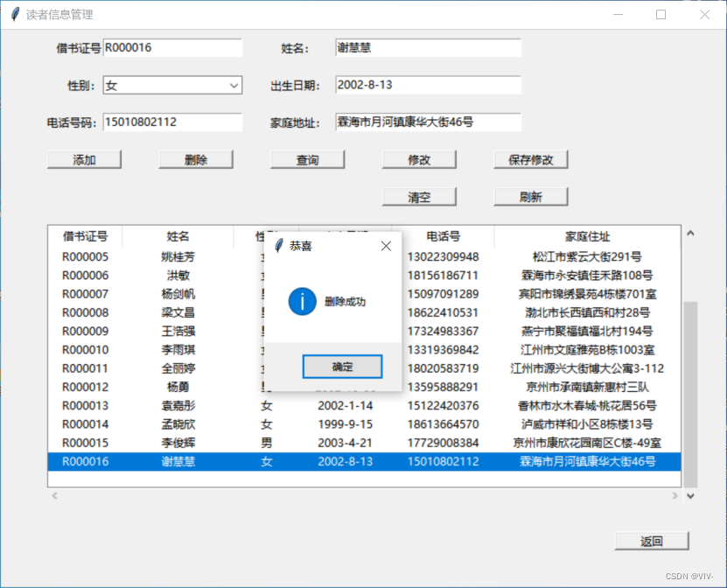This screenshot has height=588, width=727.
Task: Select row R000014
Action: pos(365,423)
